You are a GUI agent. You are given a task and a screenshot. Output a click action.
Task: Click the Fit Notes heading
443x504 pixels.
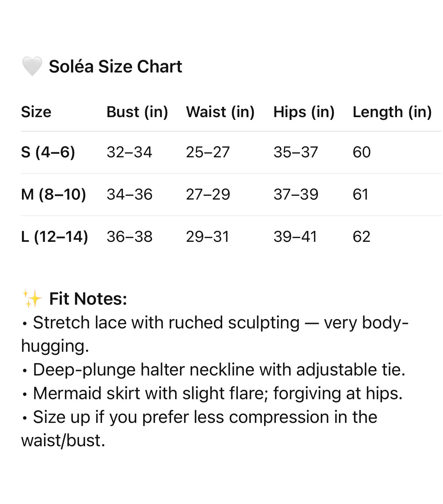(x=88, y=299)
